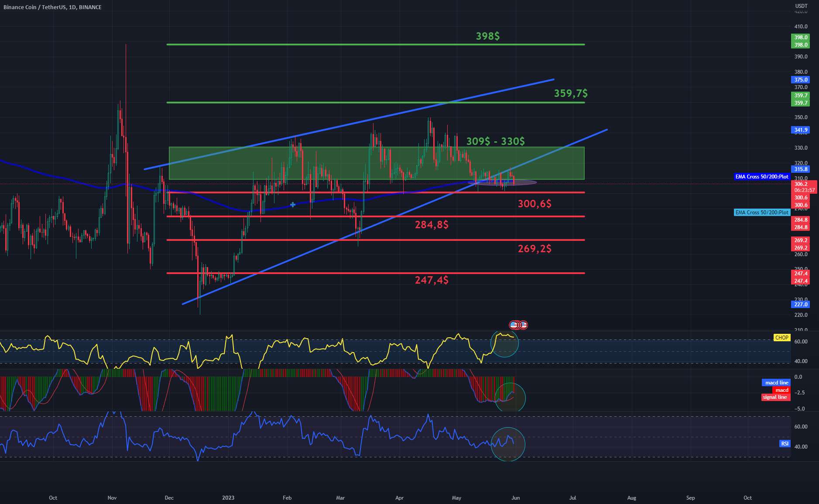Image resolution: width=819 pixels, height=504 pixels.
Task: Click the Sep label on time axis
Action: coord(690,498)
